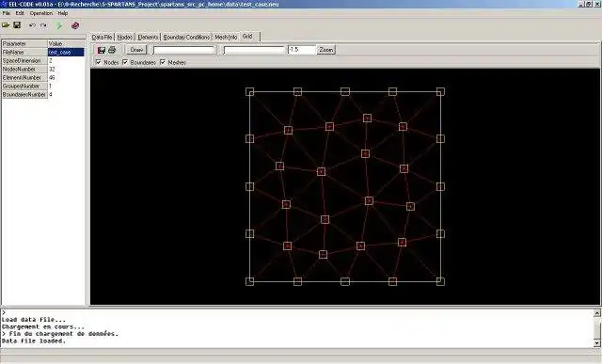Image resolution: width=602 pixels, height=364 pixels.
Task: Click the Save disk icon in main toolbar
Action: [x=17, y=25]
